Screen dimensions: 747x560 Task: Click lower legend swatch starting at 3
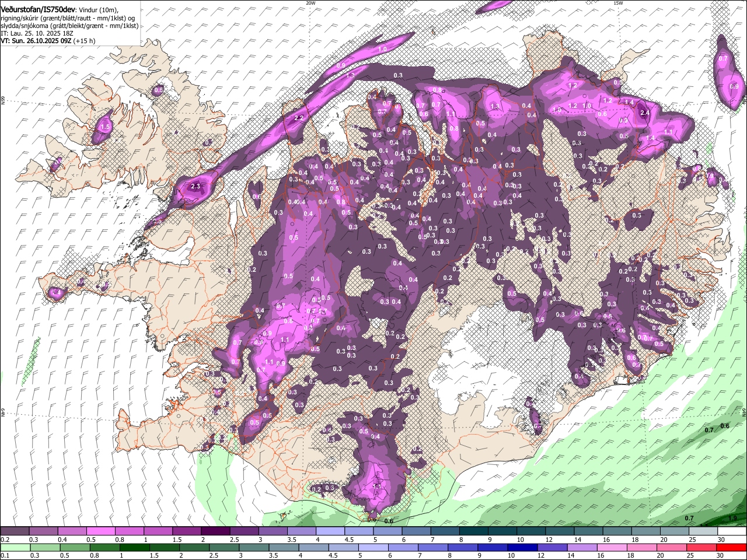254,547
